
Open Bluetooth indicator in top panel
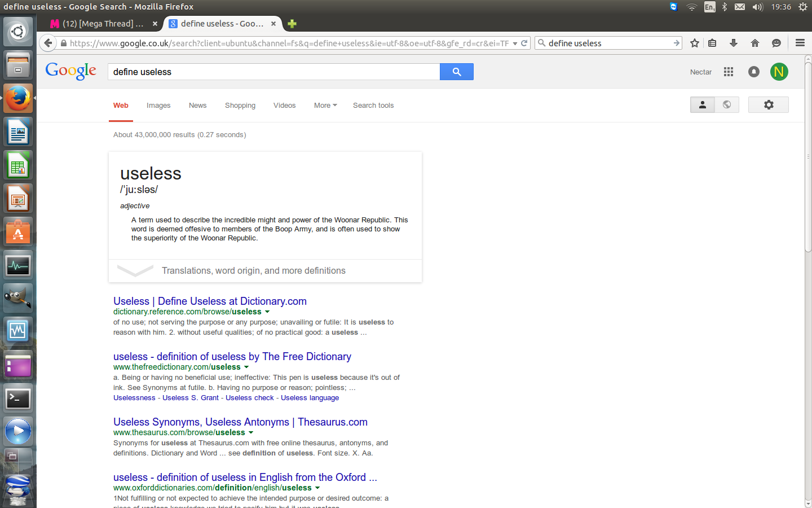[x=725, y=7]
